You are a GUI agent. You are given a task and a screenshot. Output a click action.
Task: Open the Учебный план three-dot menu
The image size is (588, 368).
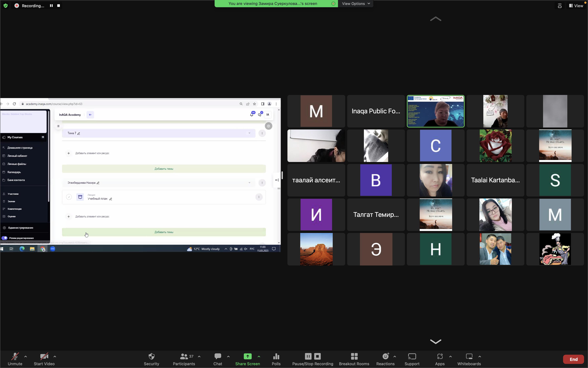coord(259,197)
